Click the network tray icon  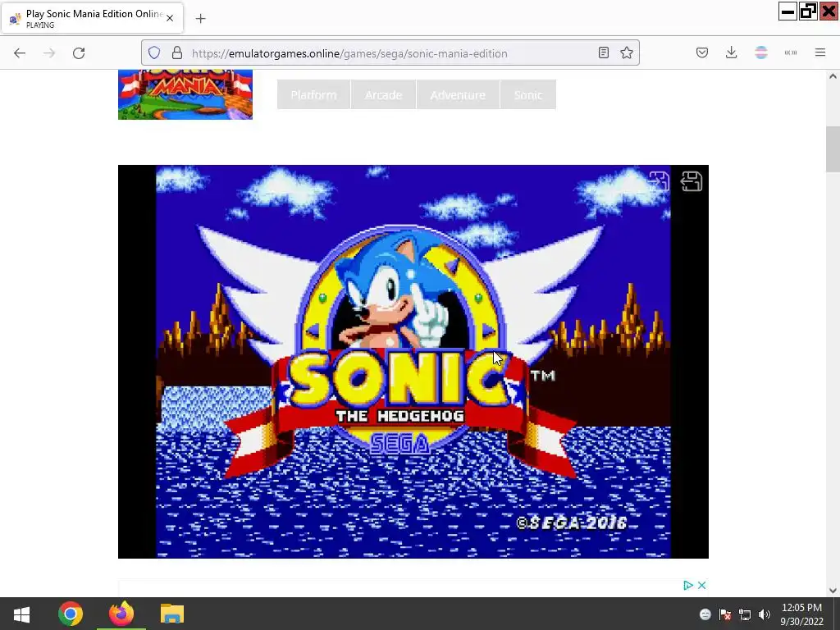745,614
